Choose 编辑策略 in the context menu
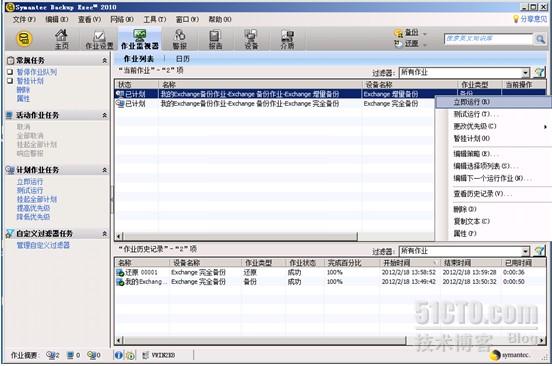 pyautogui.click(x=476, y=154)
